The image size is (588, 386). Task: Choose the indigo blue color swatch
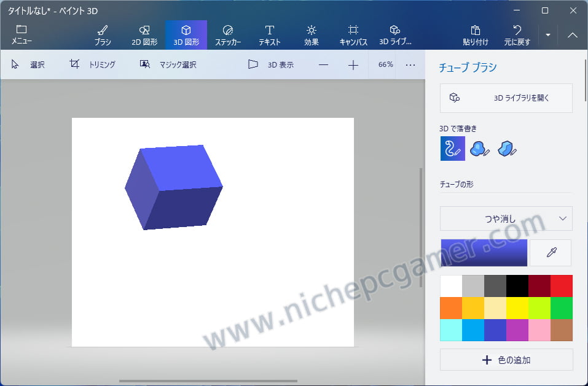(x=495, y=330)
